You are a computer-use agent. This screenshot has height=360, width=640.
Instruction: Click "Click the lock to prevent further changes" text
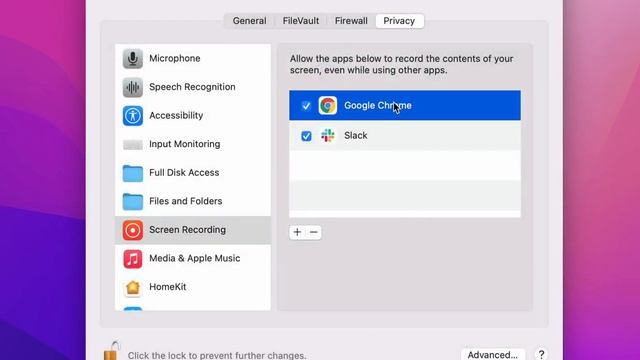click(217, 355)
